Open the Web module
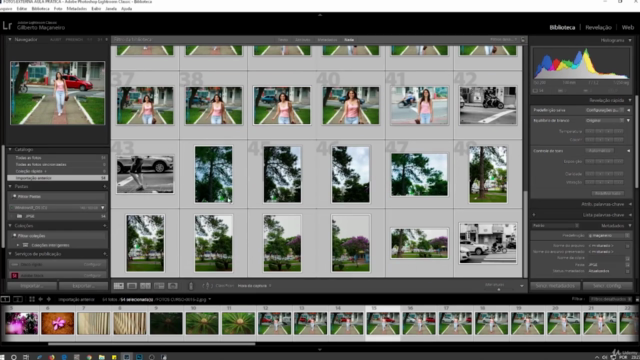Viewport: 640px width, 360px height. tap(628, 27)
